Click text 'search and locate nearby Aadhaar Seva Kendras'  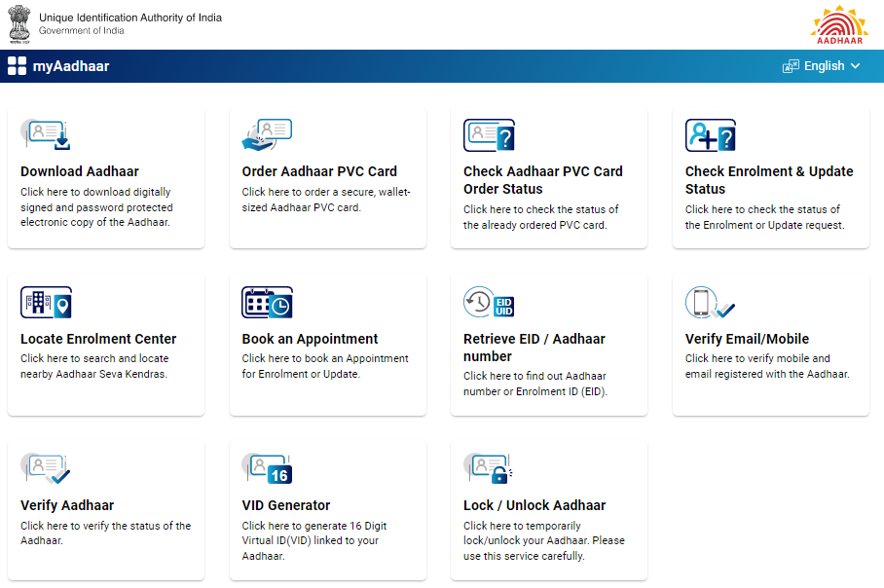[94, 366]
